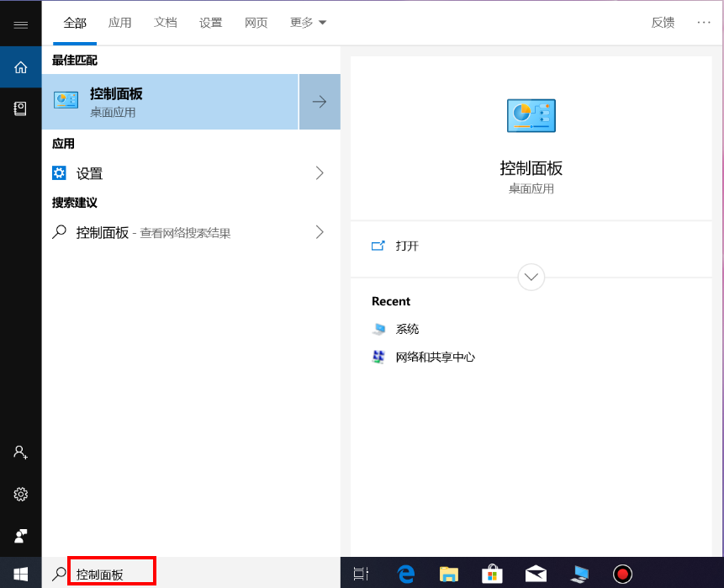Expand the hamburger menu at top left
Viewport: 724px width, 588px height.
point(20,24)
